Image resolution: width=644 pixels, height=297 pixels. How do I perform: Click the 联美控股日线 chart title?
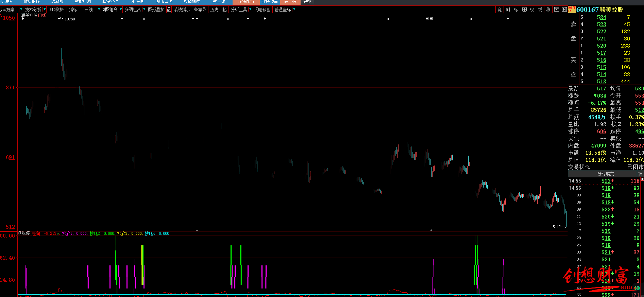[34, 16]
